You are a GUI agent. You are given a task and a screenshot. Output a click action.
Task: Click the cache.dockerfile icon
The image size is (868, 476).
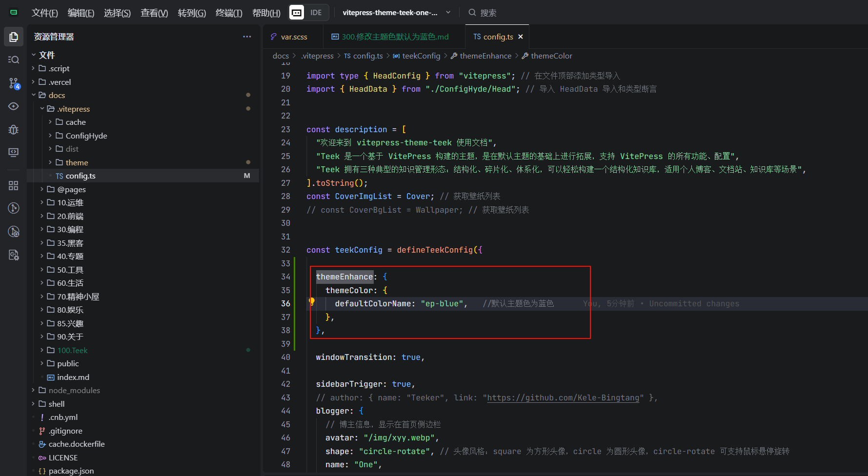(x=42, y=444)
